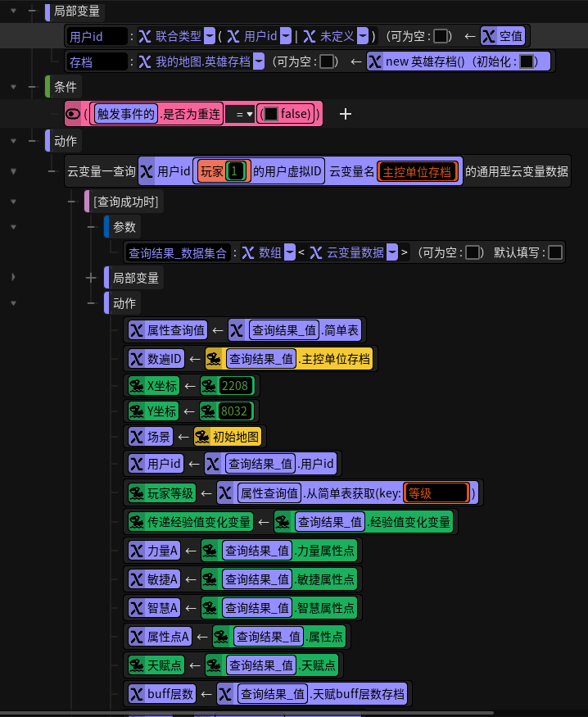Click variable icon before 属性查询值.从简单表获取
The height and width of the screenshot is (717, 588).
(225, 493)
